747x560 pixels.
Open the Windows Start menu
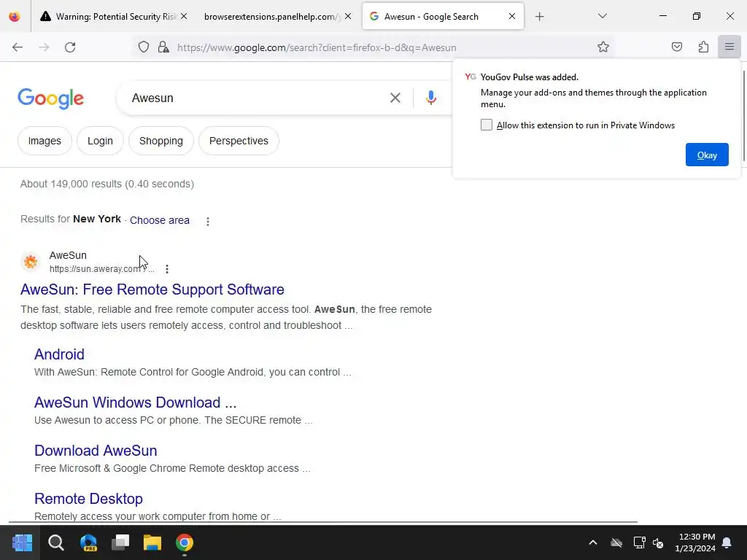pos(22,542)
